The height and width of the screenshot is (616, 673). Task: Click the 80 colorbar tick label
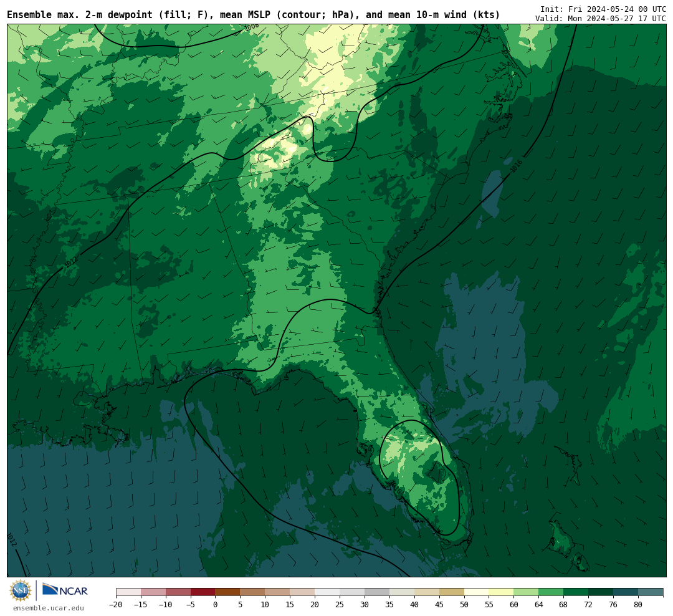pyautogui.click(x=639, y=604)
